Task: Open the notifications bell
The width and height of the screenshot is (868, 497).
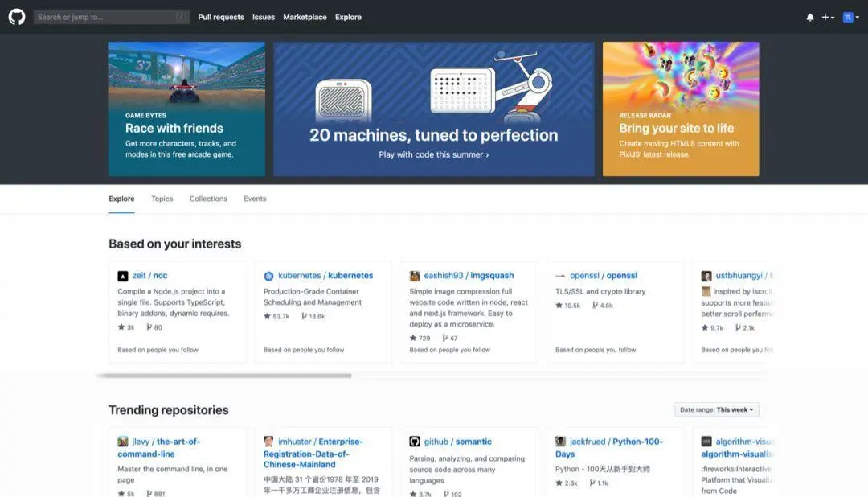Action: coord(810,17)
